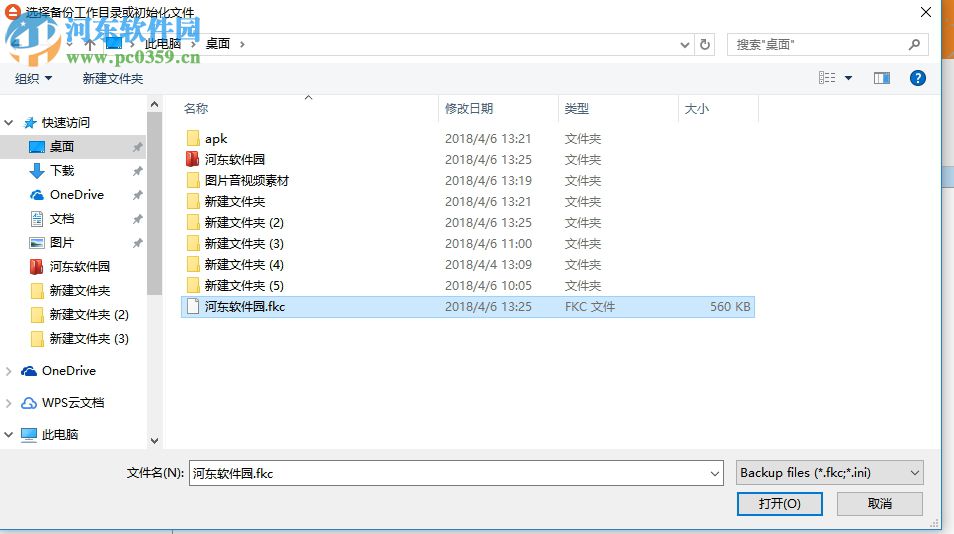Screen dimensions: 954x534
Task: Click the WPS云文档 cloud icon
Action: [29, 403]
